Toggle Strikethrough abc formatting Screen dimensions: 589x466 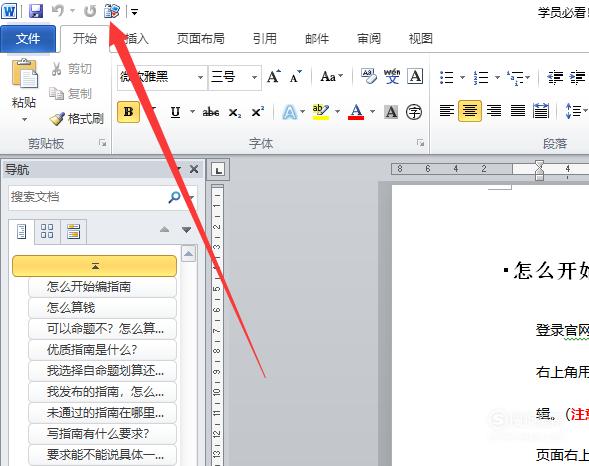[211, 112]
